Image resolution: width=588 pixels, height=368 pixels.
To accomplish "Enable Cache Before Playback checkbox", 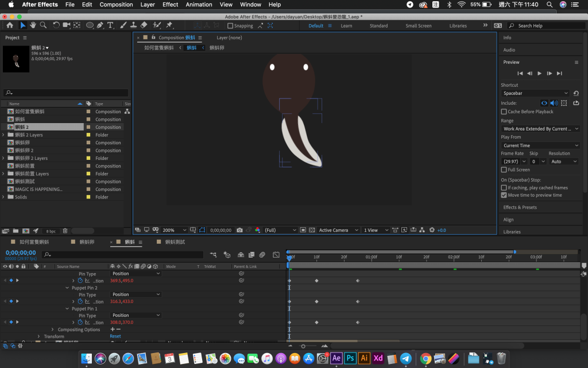I will click(504, 112).
